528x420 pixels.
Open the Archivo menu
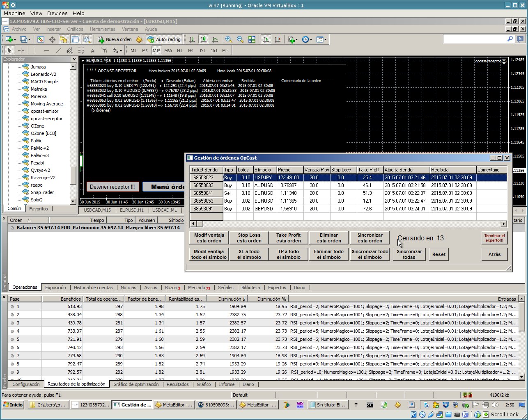[x=19, y=29]
